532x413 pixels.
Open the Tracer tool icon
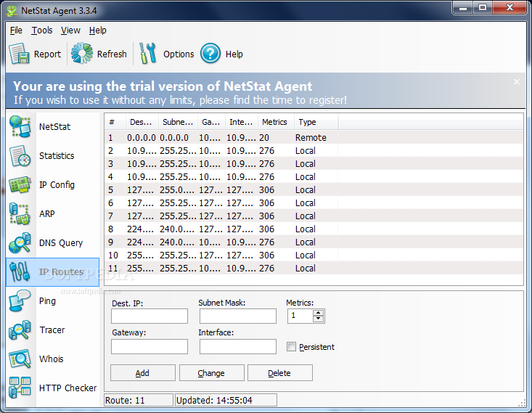20,330
